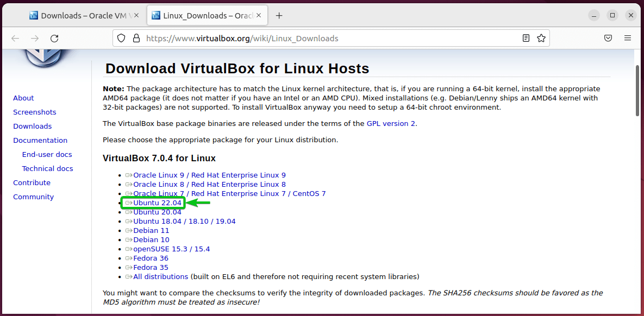The image size is (644, 316).
Task: Download the Fedora 35 package
Action: pos(151,268)
